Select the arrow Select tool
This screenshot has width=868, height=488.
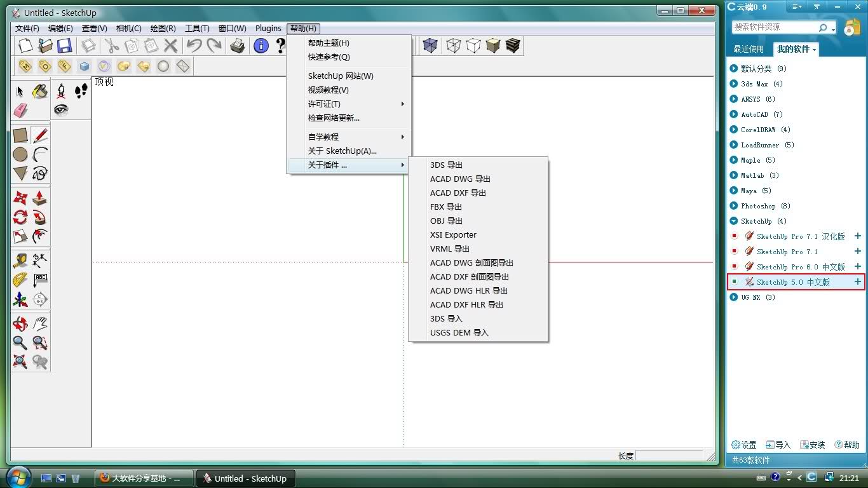coord(20,91)
